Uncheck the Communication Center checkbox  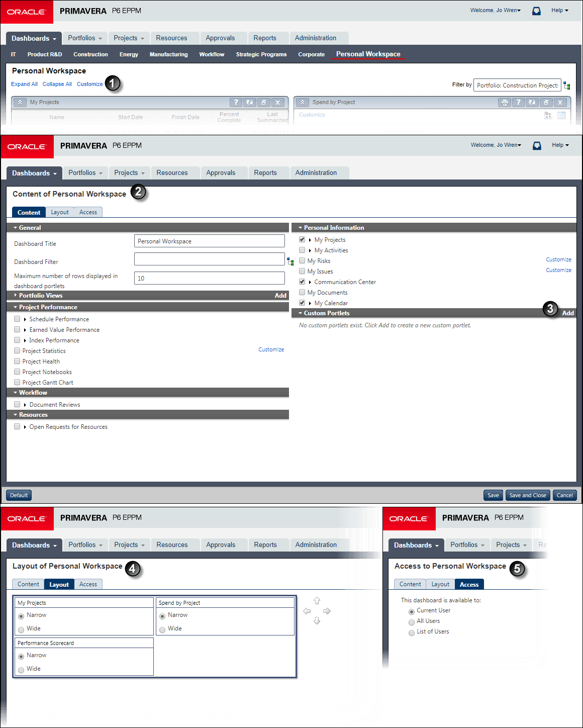tap(302, 282)
